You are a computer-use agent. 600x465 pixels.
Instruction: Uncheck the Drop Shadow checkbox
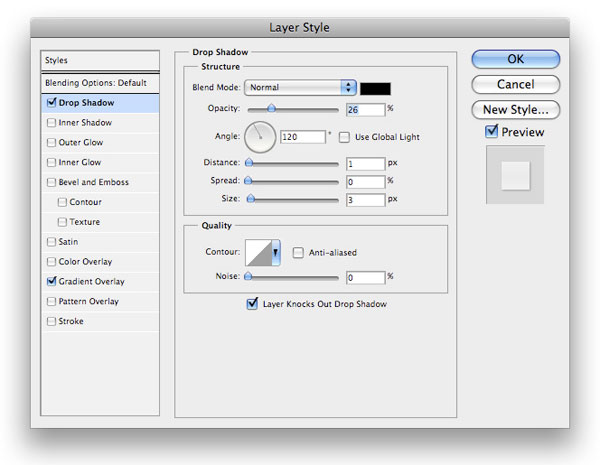[51, 103]
